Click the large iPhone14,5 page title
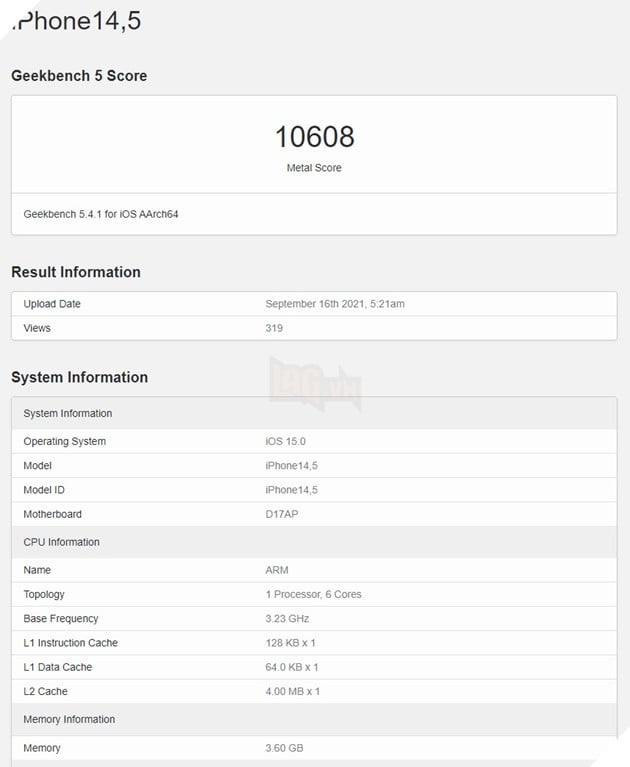 75,20
